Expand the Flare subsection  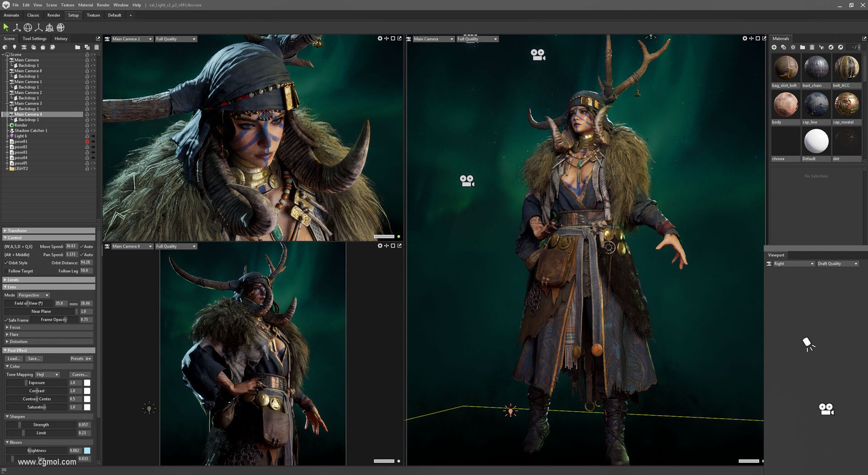49,335
